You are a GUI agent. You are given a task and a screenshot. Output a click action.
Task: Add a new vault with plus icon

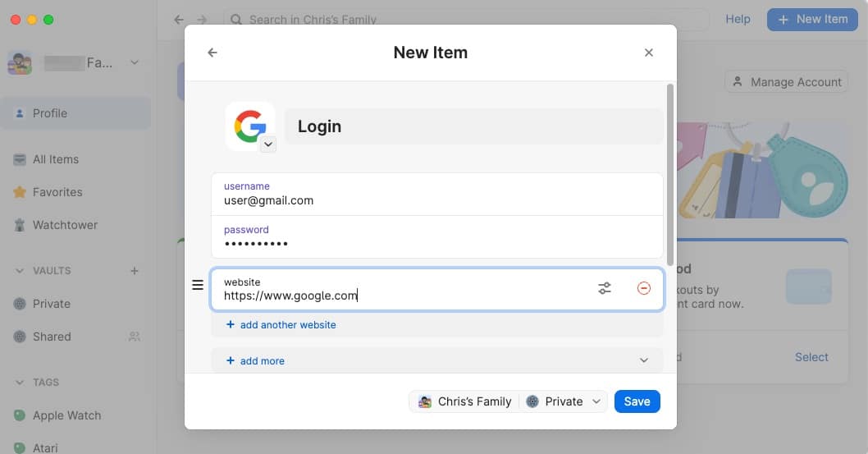(135, 271)
